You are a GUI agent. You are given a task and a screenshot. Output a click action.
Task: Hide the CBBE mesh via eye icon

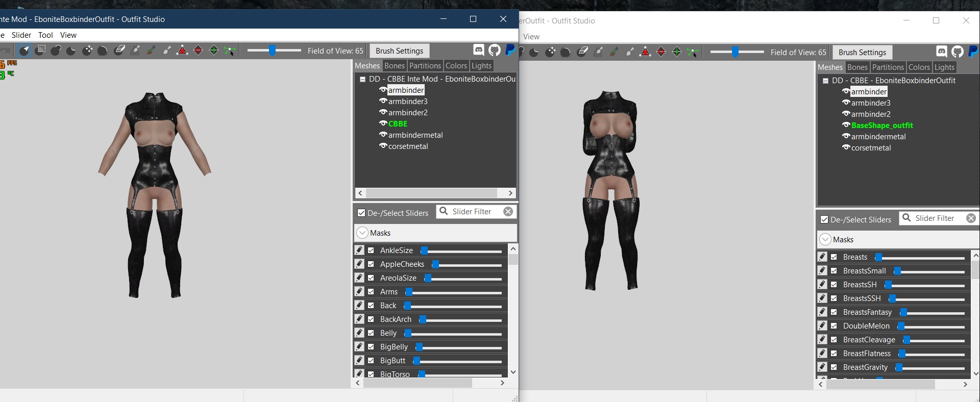[x=383, y=123]
